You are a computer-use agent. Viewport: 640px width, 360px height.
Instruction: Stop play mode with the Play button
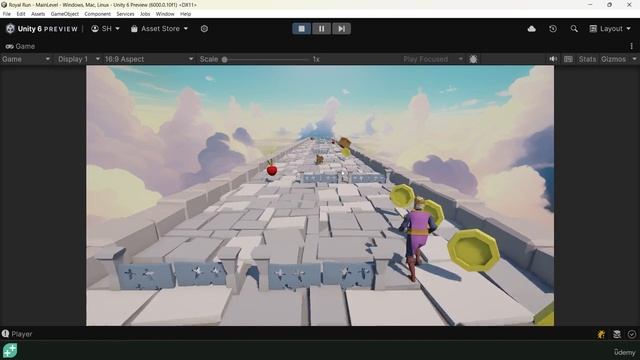(302, 29)
